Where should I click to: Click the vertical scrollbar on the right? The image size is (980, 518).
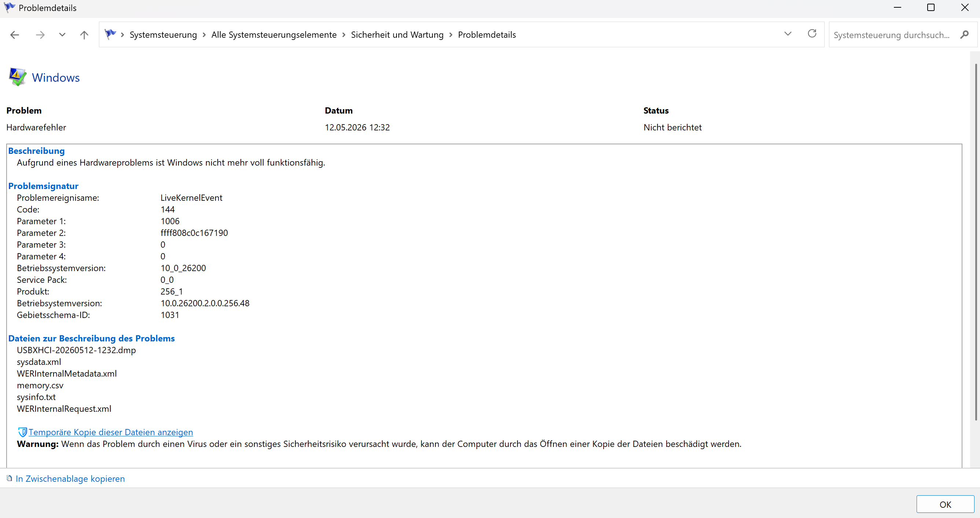click(976, 242)
